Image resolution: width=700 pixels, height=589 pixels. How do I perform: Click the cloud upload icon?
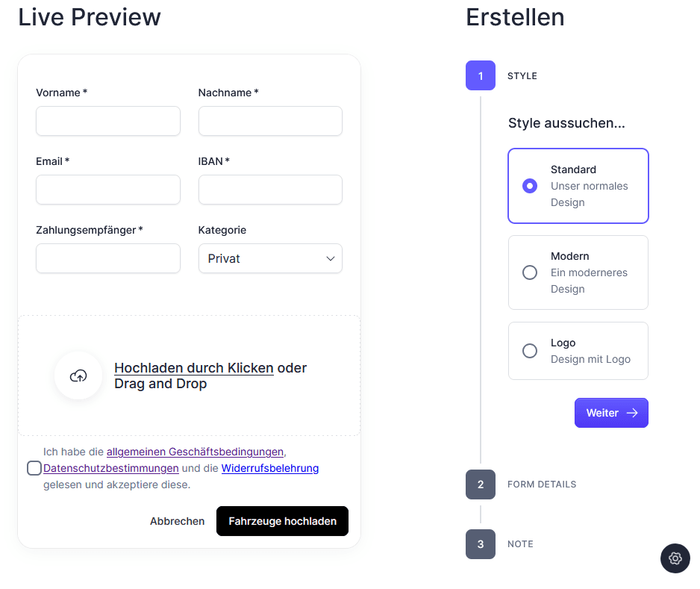(78, 375)
